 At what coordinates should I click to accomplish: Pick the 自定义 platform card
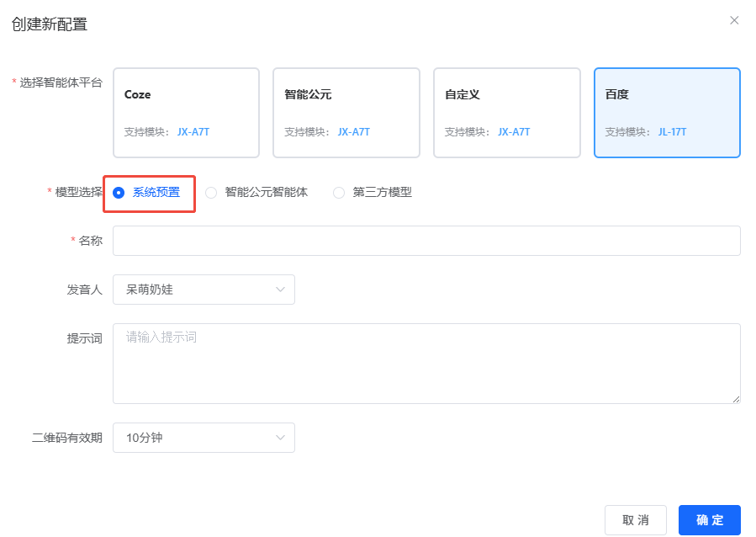(x=507, y=113)
